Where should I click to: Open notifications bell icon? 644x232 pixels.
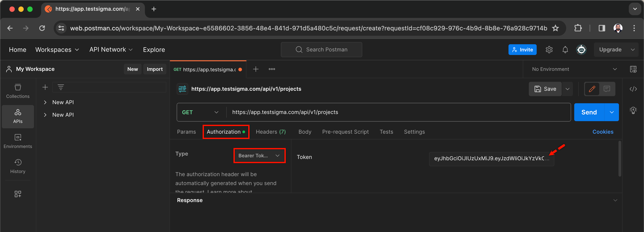[x=565, y=49]
